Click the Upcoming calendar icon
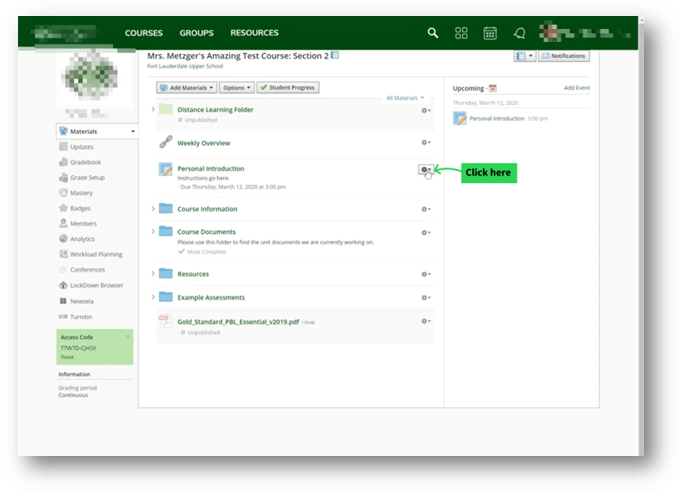This screenshot has width=680, height=492. [x=493, y=88]
